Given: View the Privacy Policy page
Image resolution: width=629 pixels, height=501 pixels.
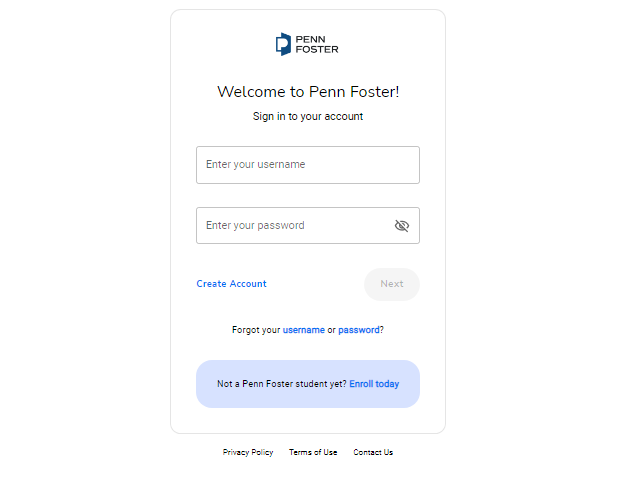Looking at the screenshot, I should (x=248, y=452).
